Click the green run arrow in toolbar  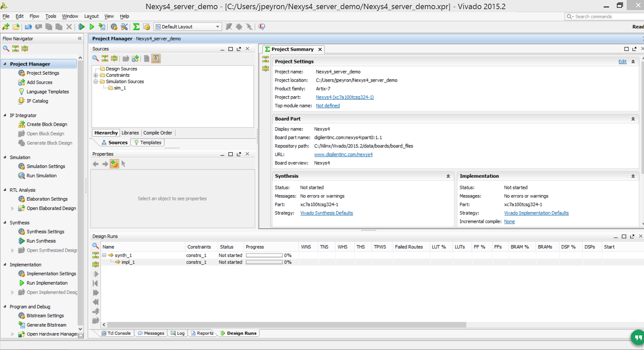(x=92, y=27)
